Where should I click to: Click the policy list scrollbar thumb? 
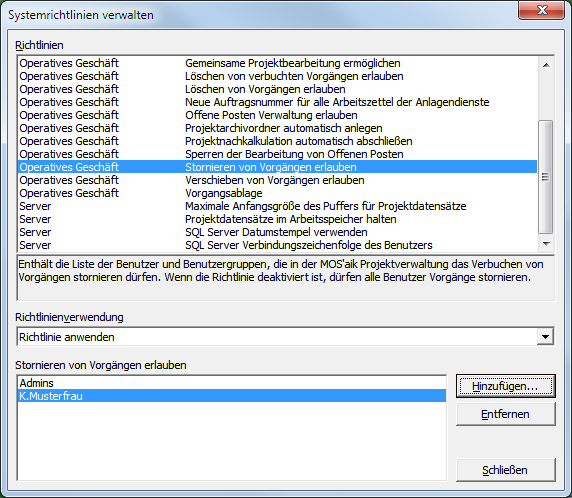[x=546, y=177]
